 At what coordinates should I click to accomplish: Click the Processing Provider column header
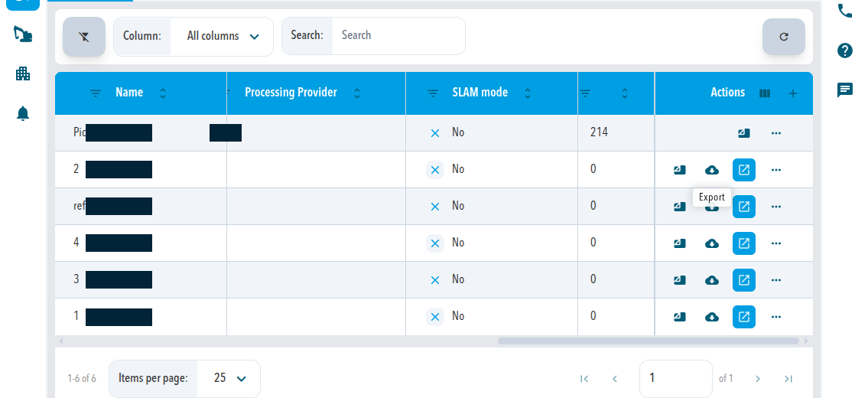(x=316, y=93)
